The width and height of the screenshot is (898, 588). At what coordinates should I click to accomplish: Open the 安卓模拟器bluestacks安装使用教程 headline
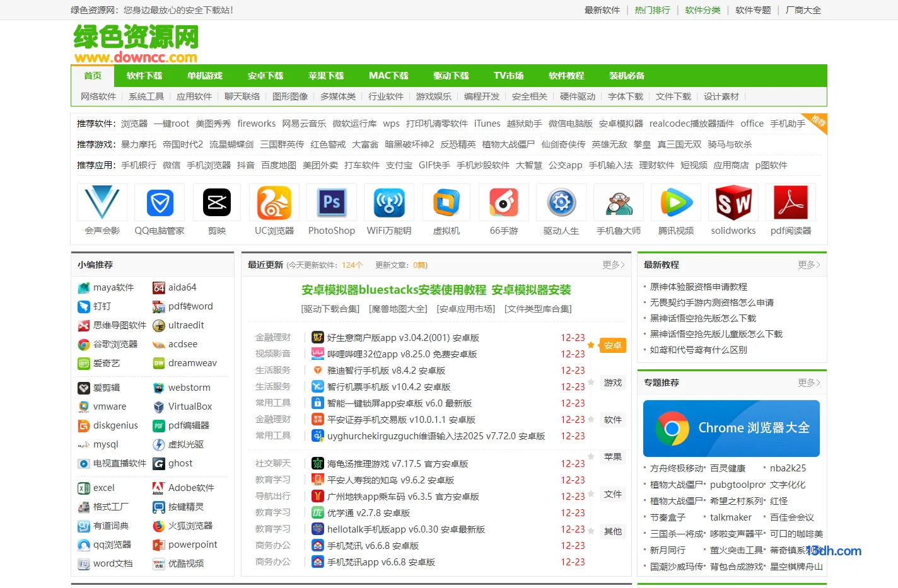coord(394,290)
